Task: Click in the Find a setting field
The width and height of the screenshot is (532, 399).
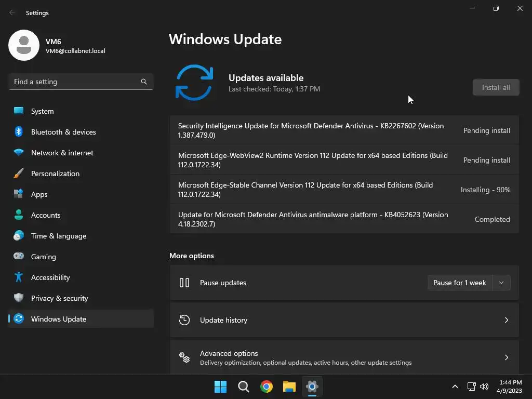Action: (81, 82)
